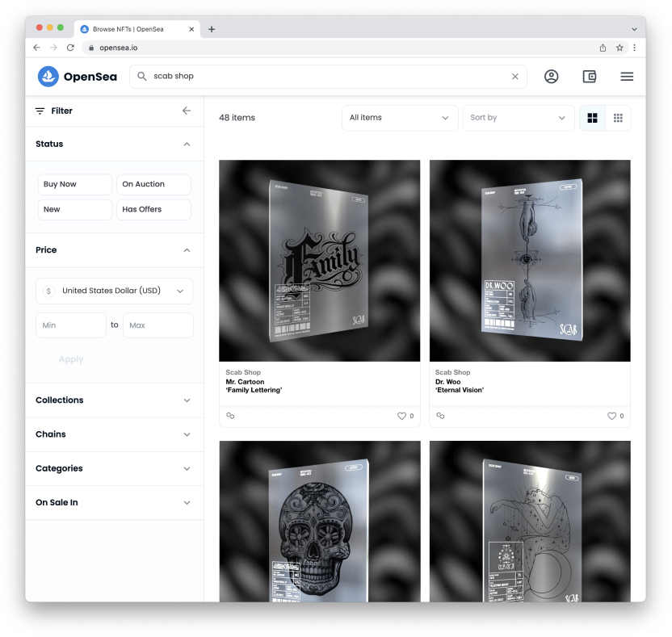Open the sugar skull artwork thumbnail
The image size is (672, 637).
tap(319, 522)
